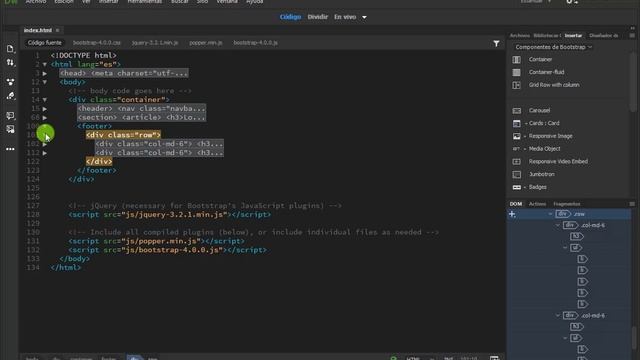Viewport: 640px width, 360px height.
Task: Expand the second col-md-6 block on line 112
Action: 44,153
